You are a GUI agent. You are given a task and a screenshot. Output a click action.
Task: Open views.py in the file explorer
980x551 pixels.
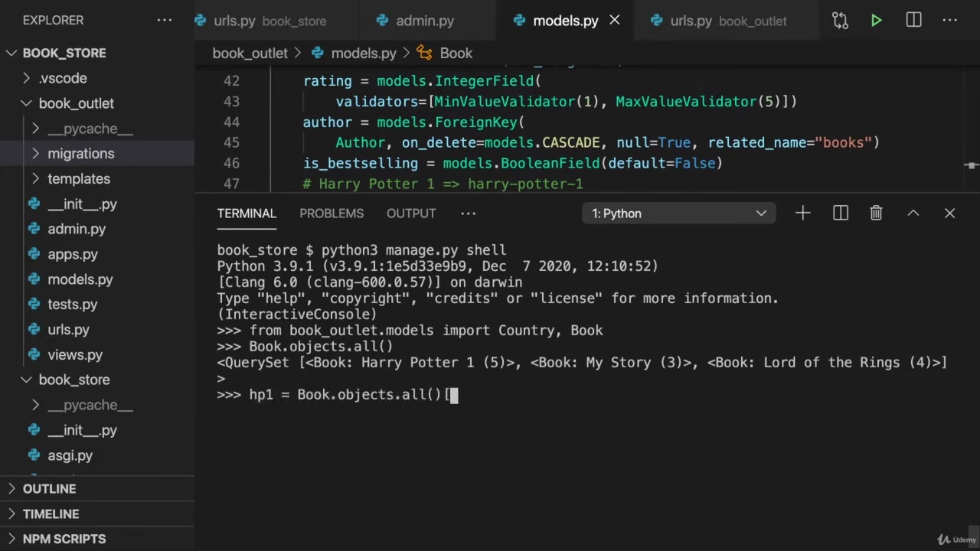74,355
